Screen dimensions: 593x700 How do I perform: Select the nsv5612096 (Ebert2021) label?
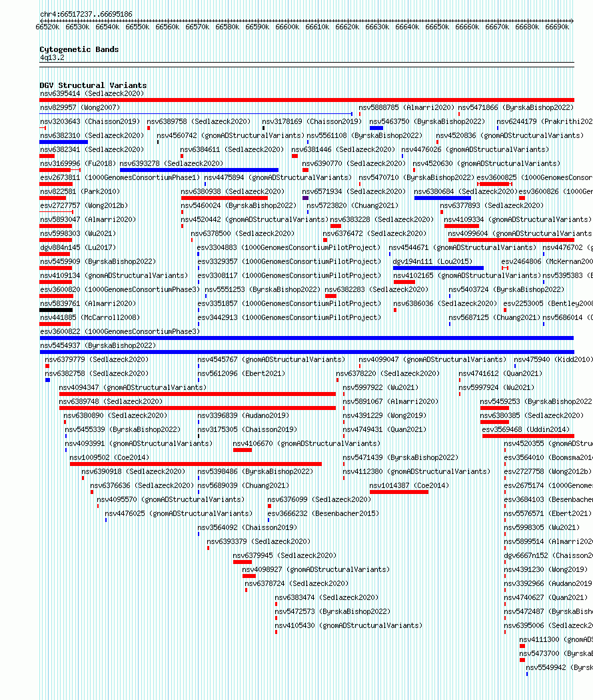[x=241, y=373]
